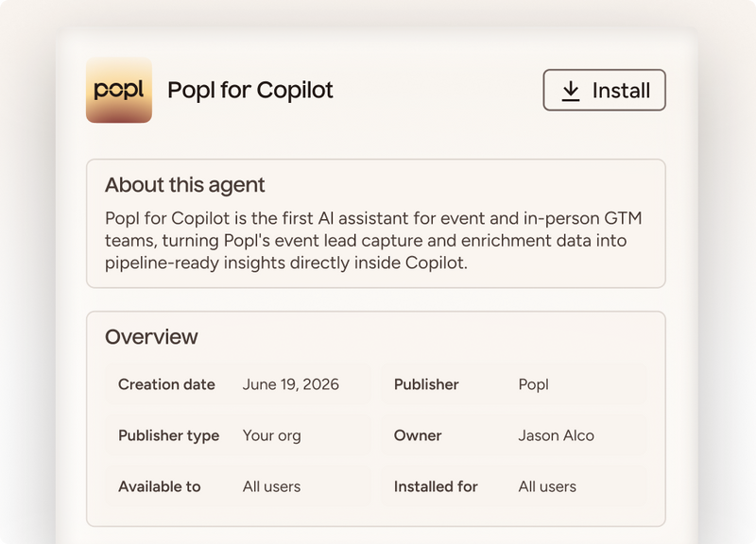Click the Popl logo icon
Screen dimensions: 756x544
[119, 90]
